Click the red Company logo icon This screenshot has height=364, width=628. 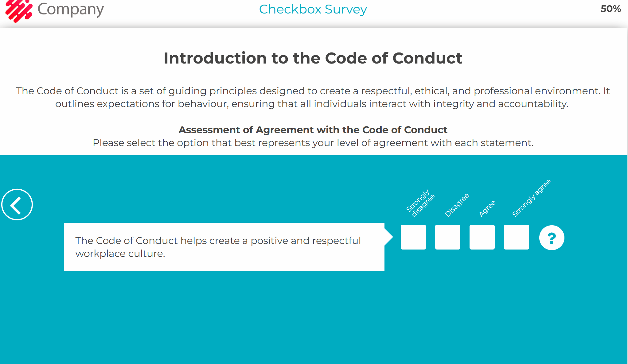tap(19, 10)
